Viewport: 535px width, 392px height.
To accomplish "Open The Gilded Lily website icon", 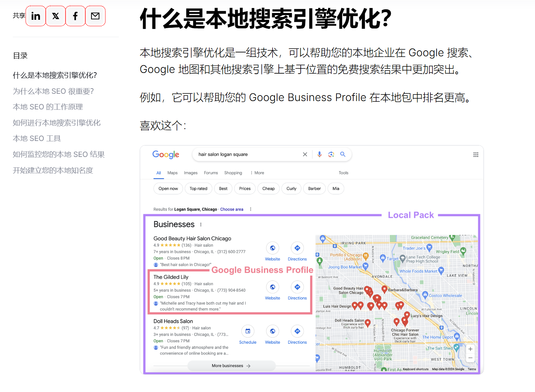I will pyautogui.click(x=273, y=287).
